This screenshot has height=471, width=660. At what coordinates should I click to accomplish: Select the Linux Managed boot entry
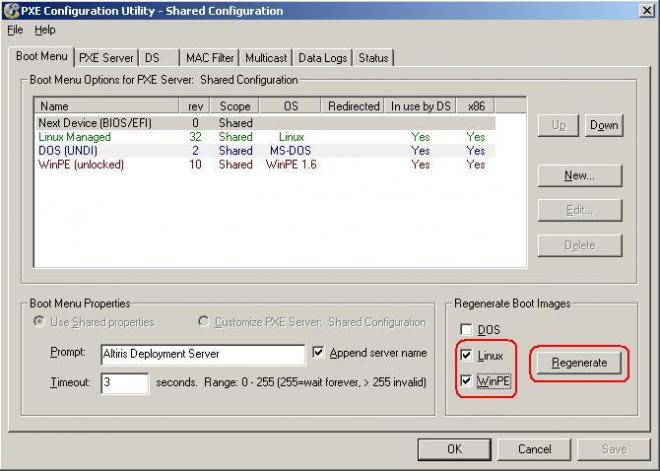(x=265, y=137)
